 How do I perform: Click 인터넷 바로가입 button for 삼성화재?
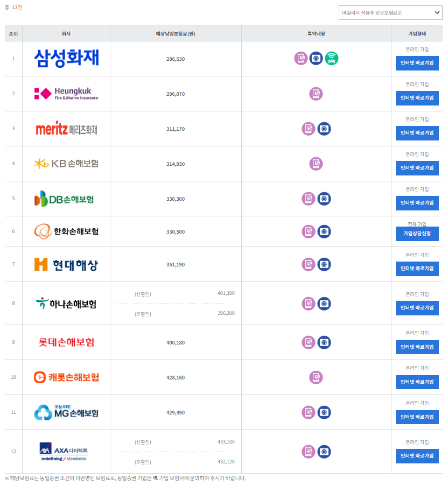[417, 63]
